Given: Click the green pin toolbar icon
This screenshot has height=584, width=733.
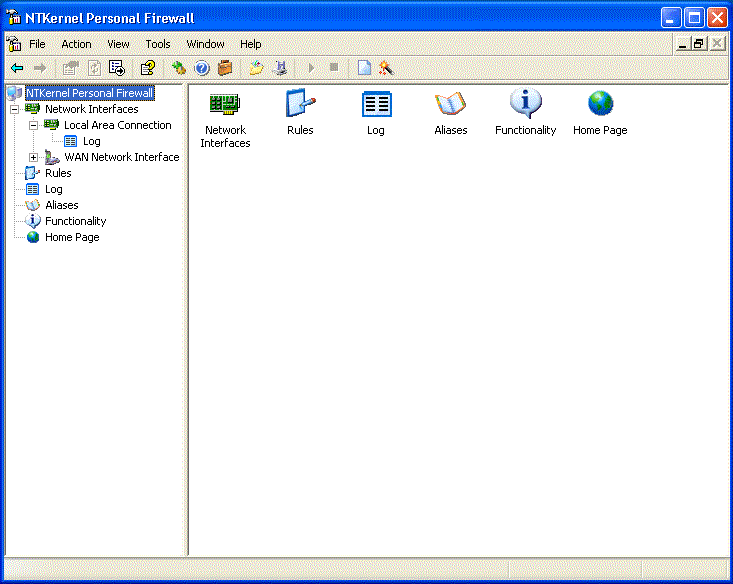Looking at the screenshot, I should click(x=179, y=68).
